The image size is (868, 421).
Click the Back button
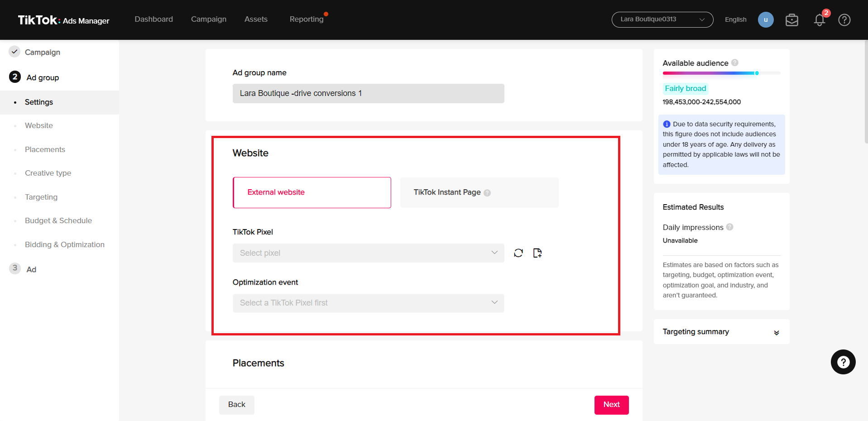click(x=236, y=404)
